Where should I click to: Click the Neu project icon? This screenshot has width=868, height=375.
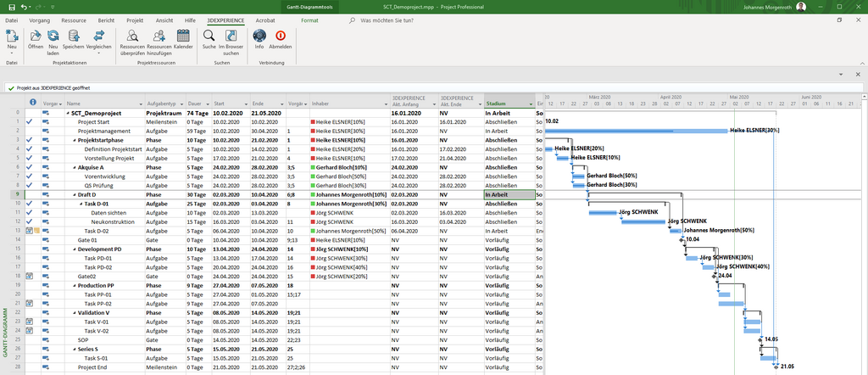(x=12, y=36)
